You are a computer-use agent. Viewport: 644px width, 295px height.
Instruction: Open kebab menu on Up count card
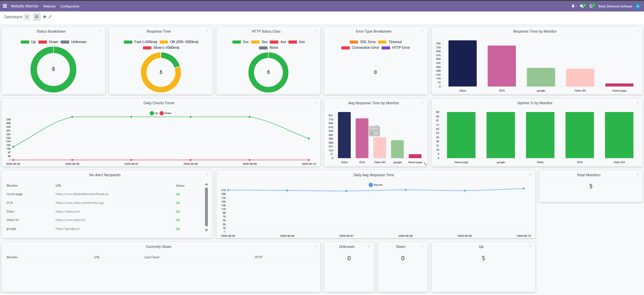[x=530, y=246]
